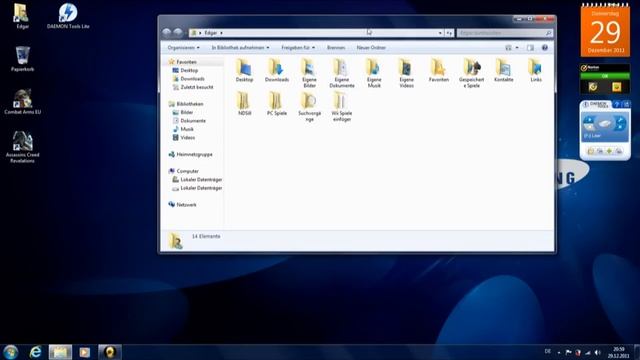Open the view options dropdown arrow
This screenshot has height=360, width=640.
[517, 48]
